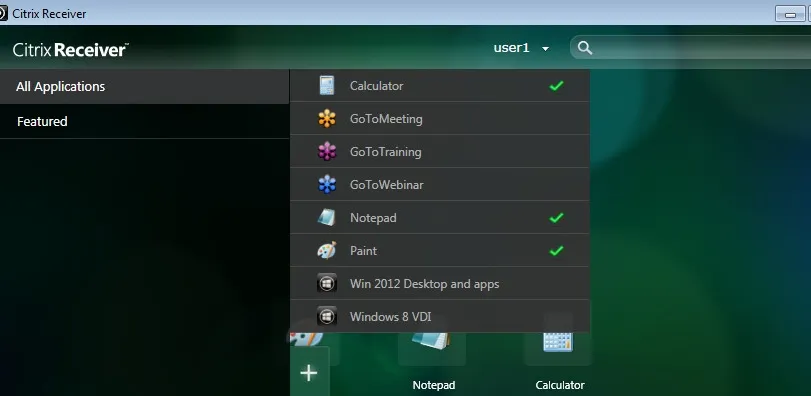Image resolution: width=811 pixels, height=396 pixels.
Task: Click the blue GoToWebinar flower icon
Action: tap(327, 185)
